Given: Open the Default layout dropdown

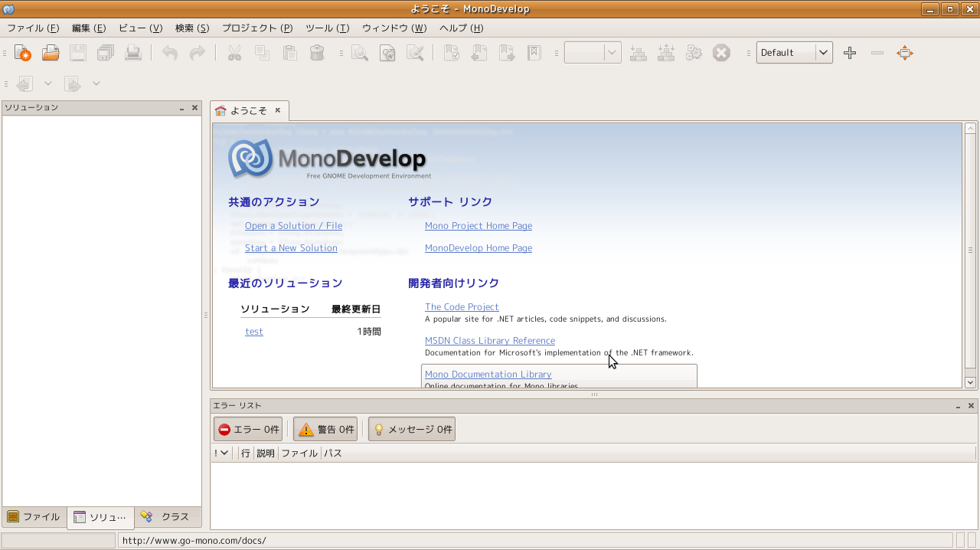Looking at the screenshot, I should click(795, 53).
